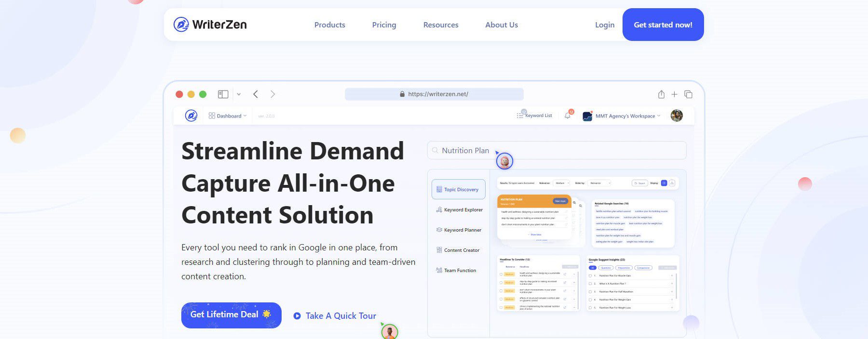The height and width of the screenshot is (339, 868).
Task: Go to the Pricing page
Action: click(384, 25)
